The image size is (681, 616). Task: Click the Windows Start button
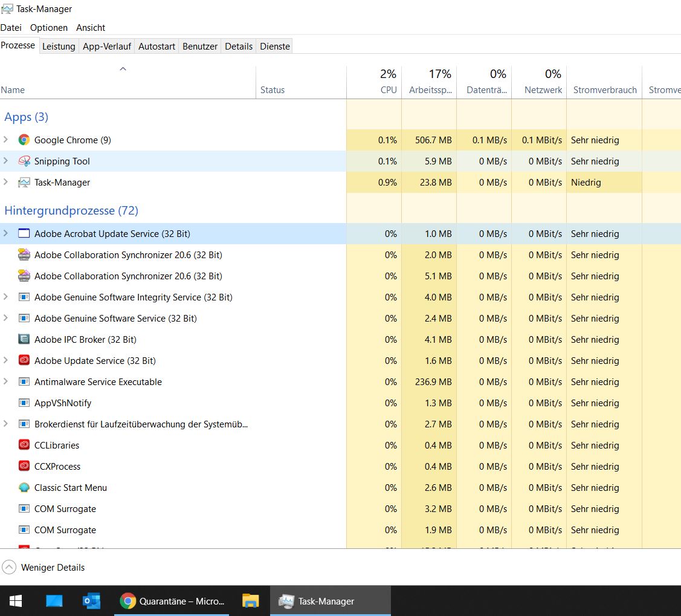(x=15, y=600)
